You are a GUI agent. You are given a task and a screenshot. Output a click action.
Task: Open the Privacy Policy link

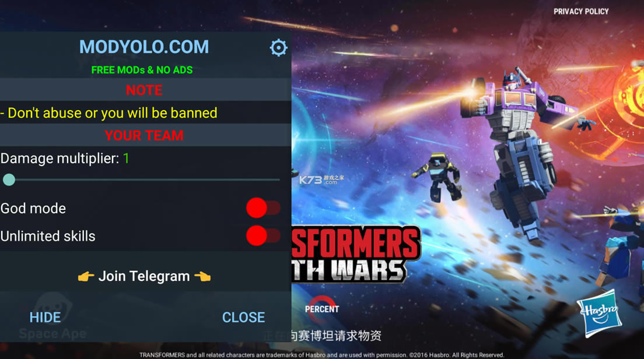581,12
